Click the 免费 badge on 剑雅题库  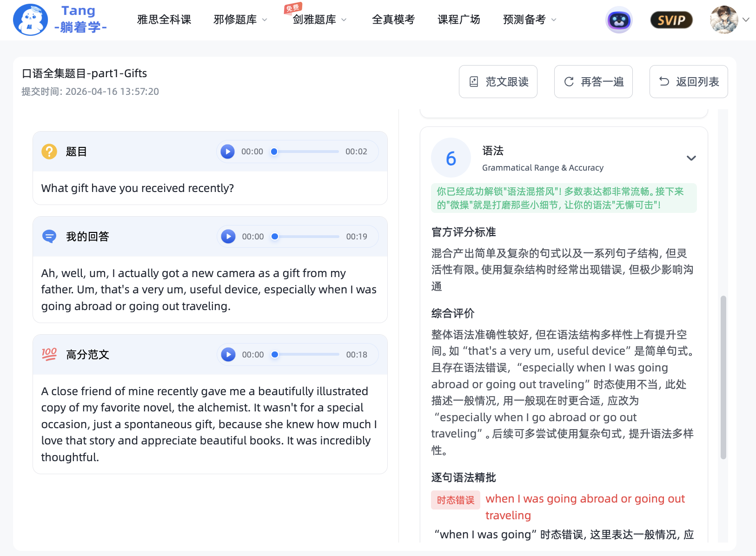click(293, 7)
